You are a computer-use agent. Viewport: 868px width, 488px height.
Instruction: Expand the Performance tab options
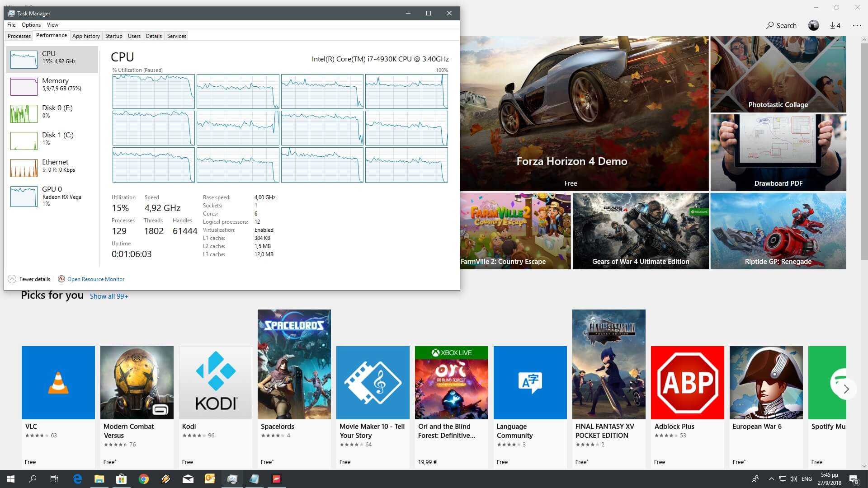tap(51, 35)
